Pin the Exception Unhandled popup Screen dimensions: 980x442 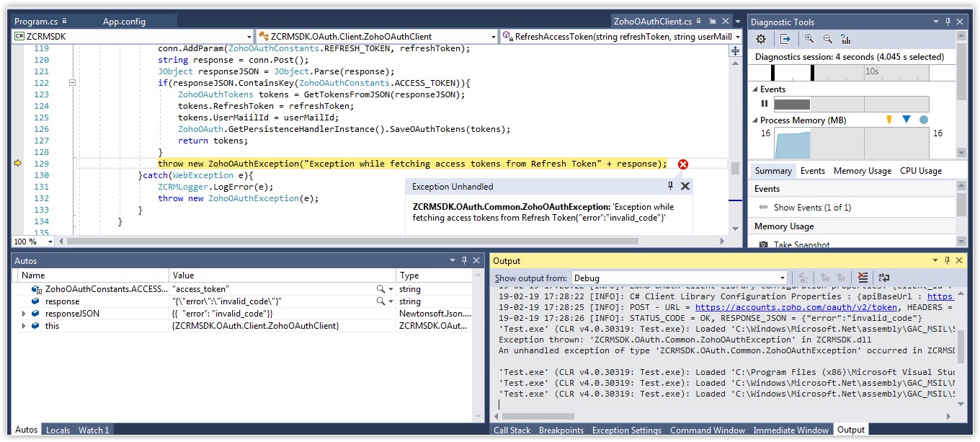(670, 186)
